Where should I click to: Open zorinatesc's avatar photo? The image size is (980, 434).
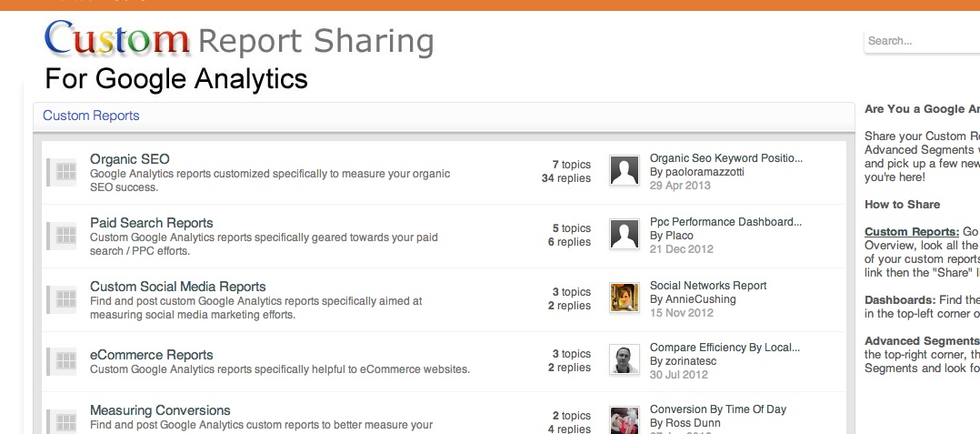625,359
